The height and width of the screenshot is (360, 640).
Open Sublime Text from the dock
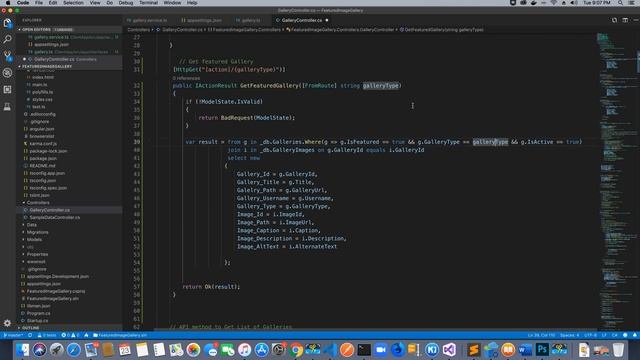473,350
